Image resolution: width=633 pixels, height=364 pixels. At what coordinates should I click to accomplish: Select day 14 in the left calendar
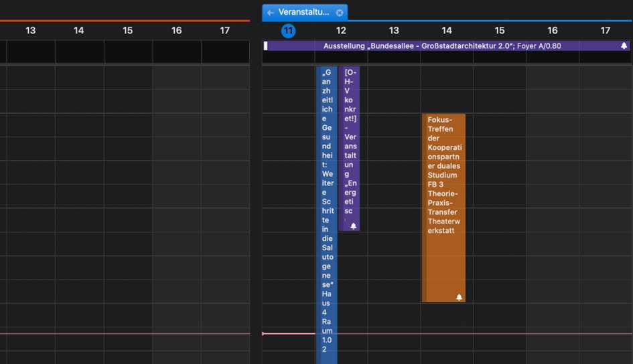[x=79, y=31]
